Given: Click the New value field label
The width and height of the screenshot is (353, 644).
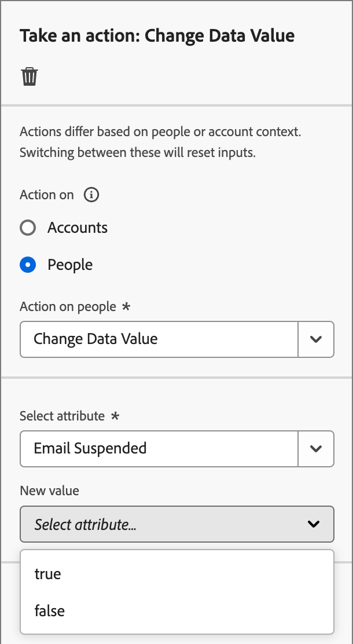Looking at the screenshot, I should [49, 491].
